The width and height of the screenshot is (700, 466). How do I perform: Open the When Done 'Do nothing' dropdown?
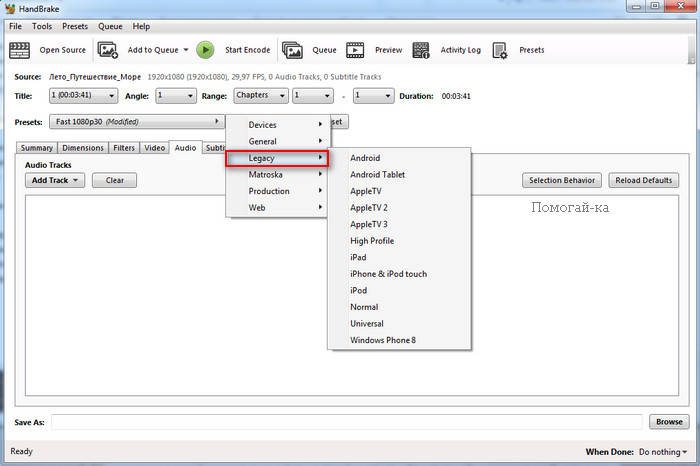(x=663, y=452)
